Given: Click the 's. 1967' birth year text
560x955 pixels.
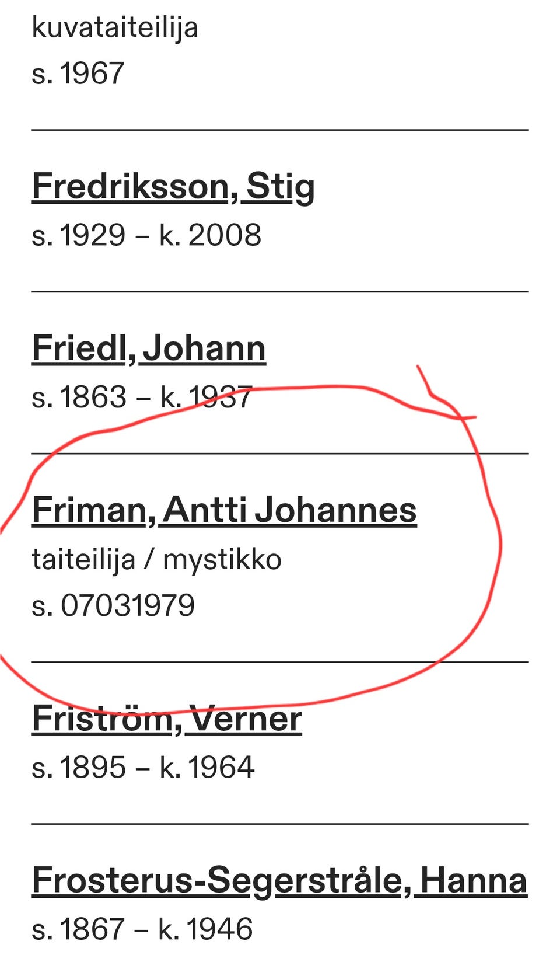Looking at the screenshot, I should 78,74.
